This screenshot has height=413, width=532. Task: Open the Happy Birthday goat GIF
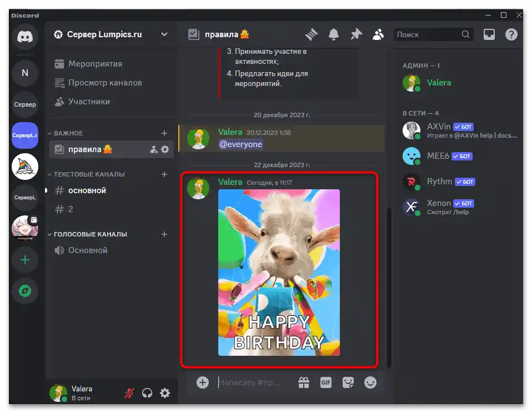coord(279,273)
